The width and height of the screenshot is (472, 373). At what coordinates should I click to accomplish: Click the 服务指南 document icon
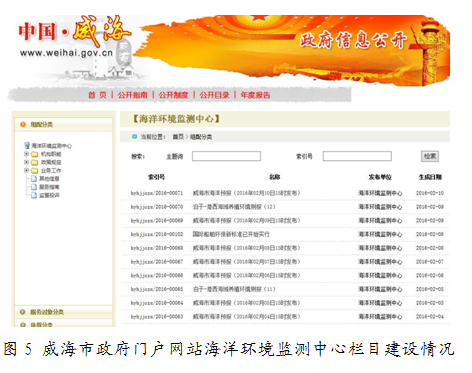coord(34,187)
